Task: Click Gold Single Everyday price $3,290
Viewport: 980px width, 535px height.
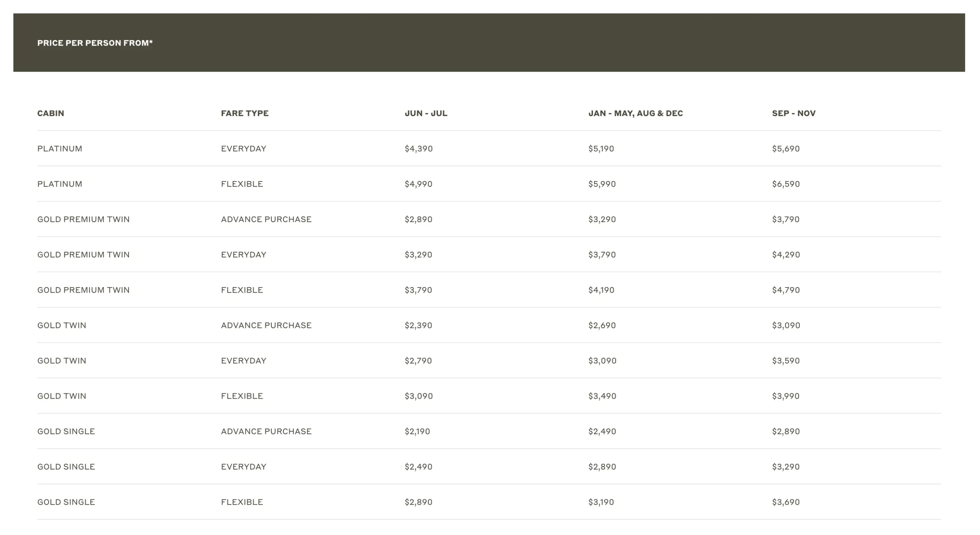Action: pos(786,467)
